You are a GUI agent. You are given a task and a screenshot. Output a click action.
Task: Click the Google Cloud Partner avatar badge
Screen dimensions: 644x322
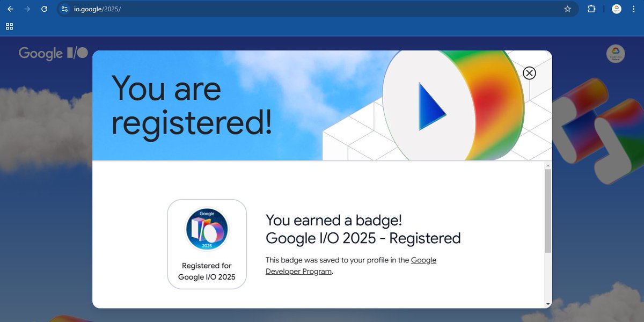click(x=615, y=54)
